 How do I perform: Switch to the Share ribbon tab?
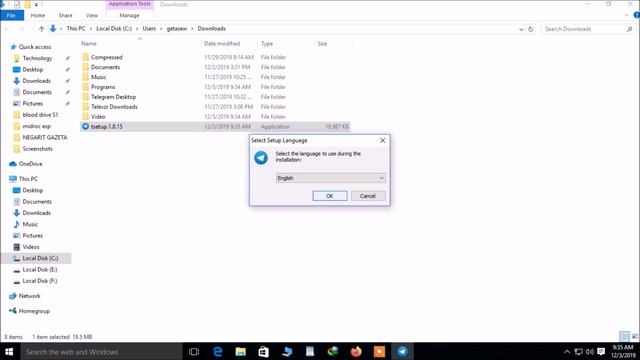[65, 16]
